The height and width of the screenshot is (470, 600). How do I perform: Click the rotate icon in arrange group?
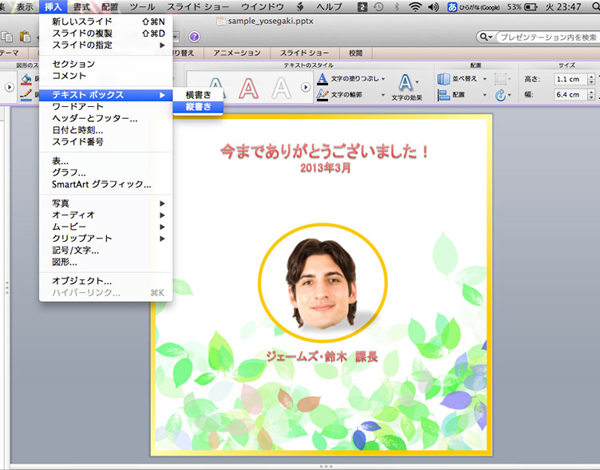coord(503,95)
